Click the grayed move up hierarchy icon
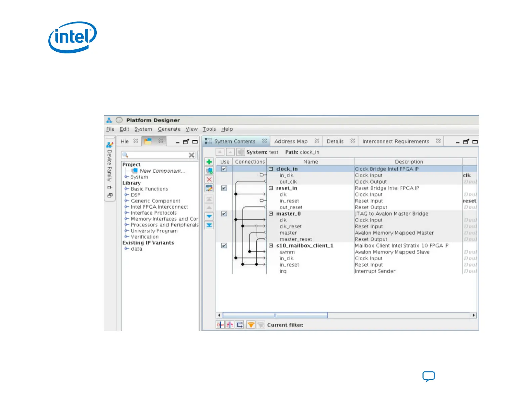The width and height of the screenshot is (532, 411). [230, 152]
